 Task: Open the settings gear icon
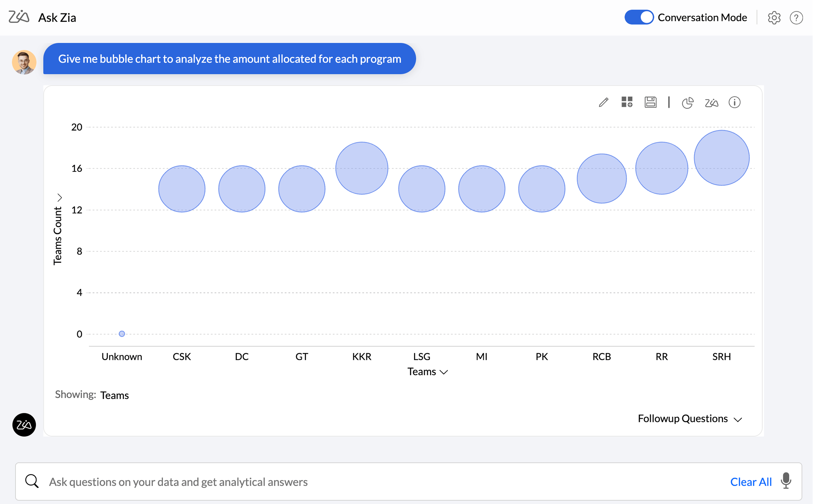[774, 18]
